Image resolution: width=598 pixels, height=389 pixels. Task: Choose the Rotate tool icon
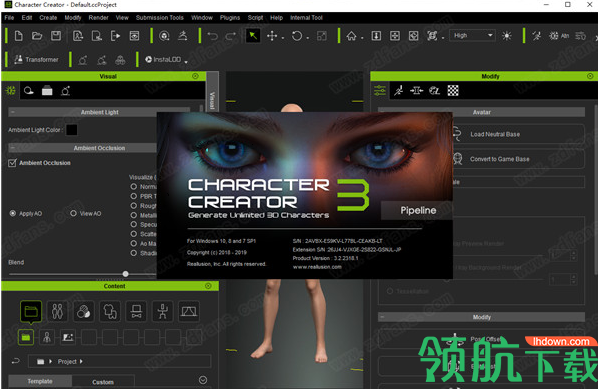297,36
